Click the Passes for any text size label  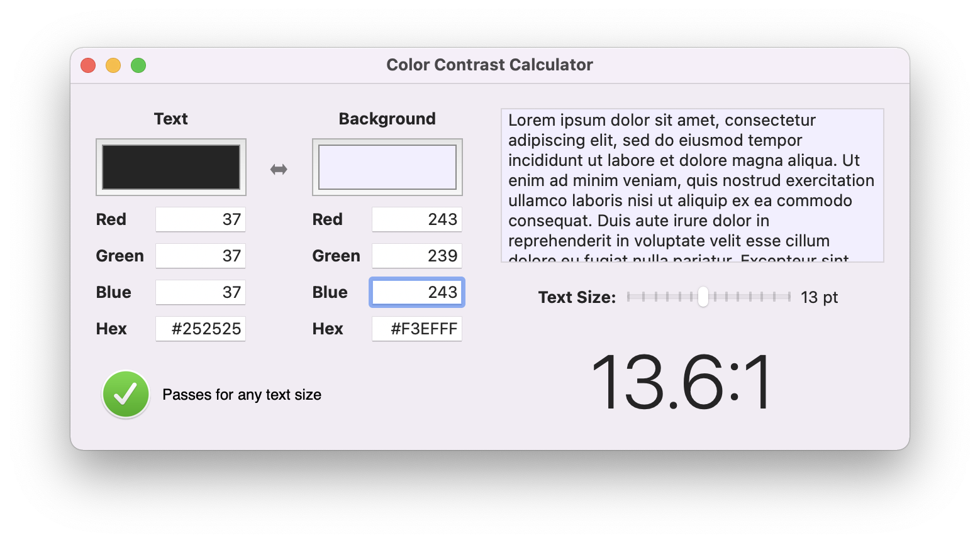point(242,394)
